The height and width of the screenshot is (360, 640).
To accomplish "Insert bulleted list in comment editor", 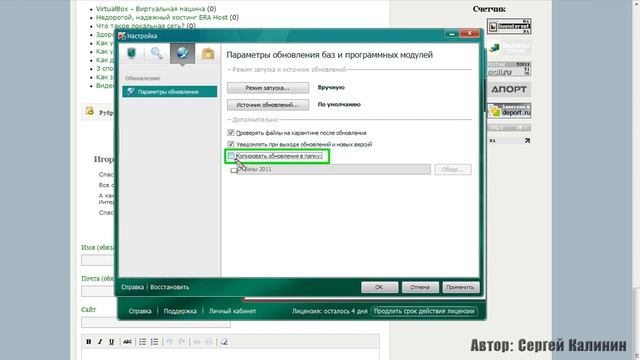I will click(142, 342).
